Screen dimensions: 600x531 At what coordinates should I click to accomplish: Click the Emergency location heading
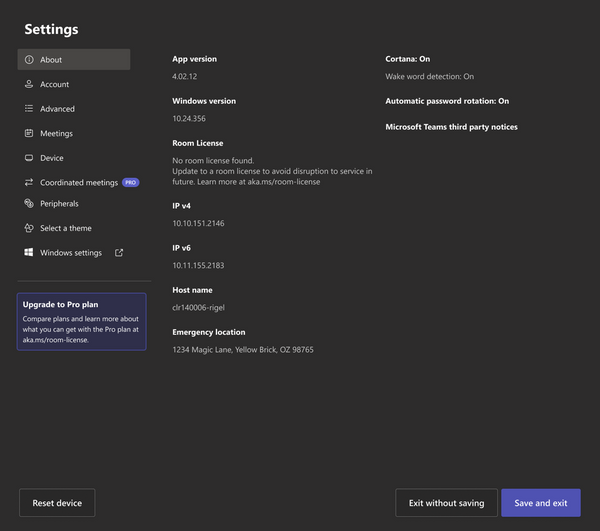click(x=209, y=332)
